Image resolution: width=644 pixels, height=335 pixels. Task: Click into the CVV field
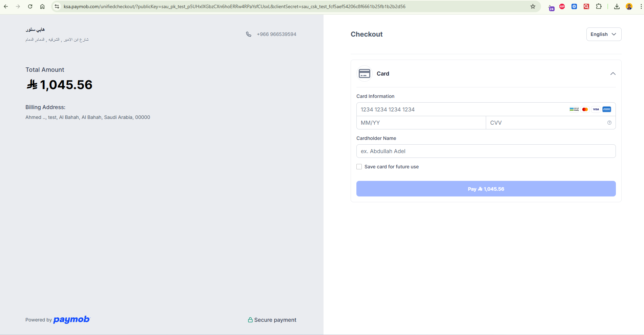(x=545, y=123)
